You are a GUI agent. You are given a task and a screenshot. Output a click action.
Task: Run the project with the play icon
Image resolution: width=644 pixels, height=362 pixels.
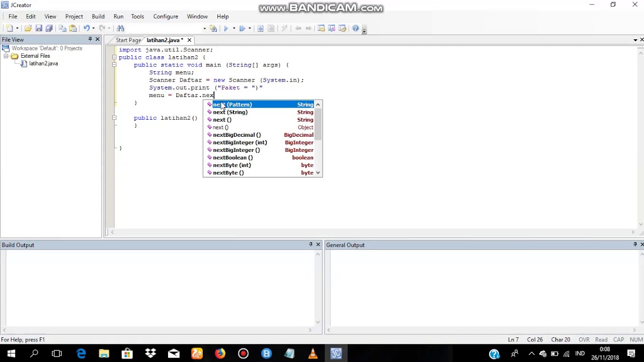[226, 29]
